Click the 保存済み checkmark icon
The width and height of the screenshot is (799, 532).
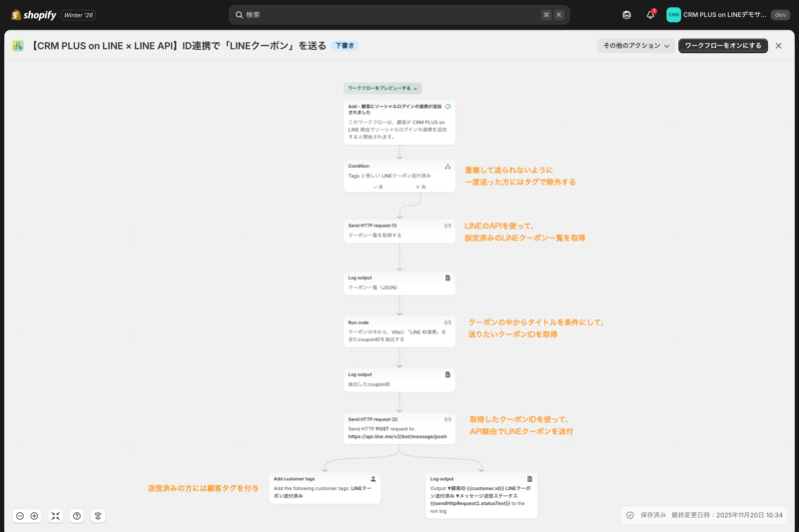click(630, 515)
